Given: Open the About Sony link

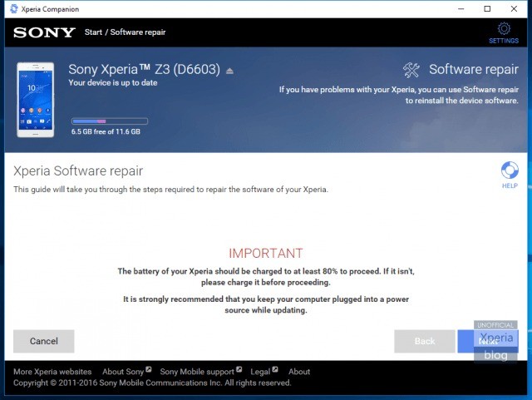Looking at the screenshot, I should coord(123,372).
